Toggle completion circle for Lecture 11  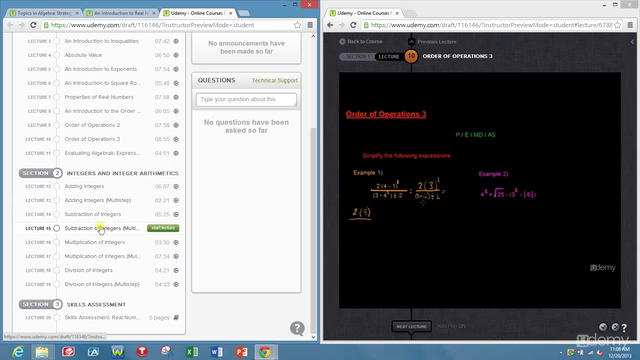click(56, 153)
